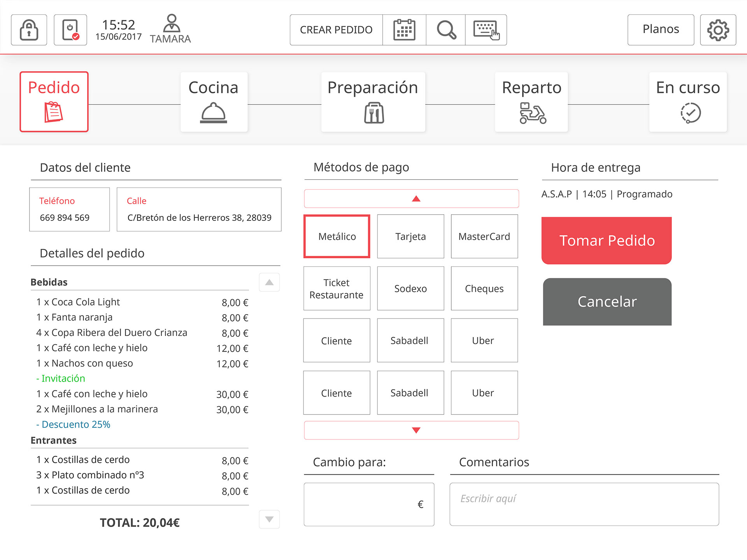Choose Tarjeta as payment method
Screen dimensions: 747x560
point(410,236)
